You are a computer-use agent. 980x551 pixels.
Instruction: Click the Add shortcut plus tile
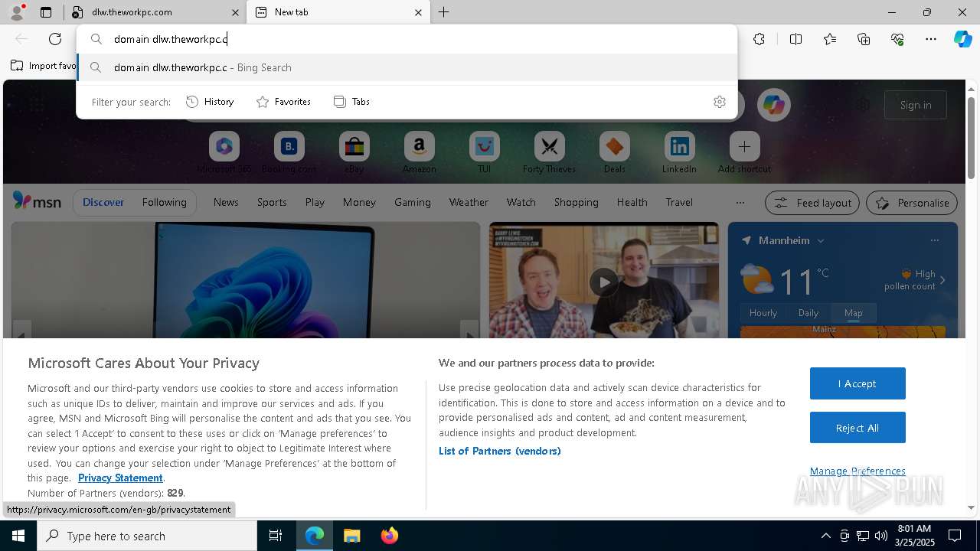pos(744,152)
